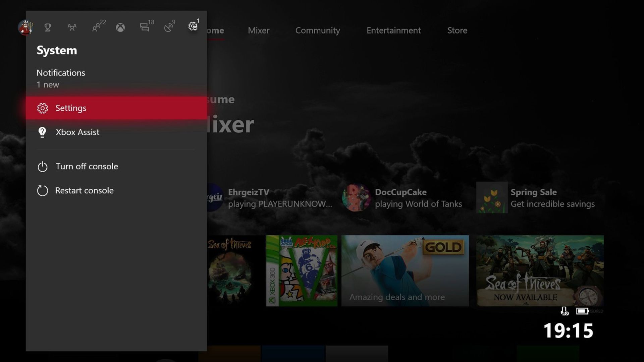This screenshot has width=644, height=362.
Task: Click the power icon beside Turn off console
Action: [x=43, y=167]
